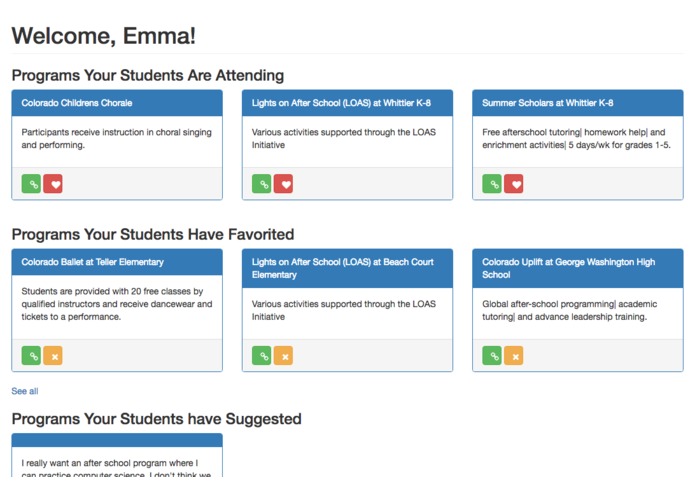Click 'Welcome, Emma!' heading
The height and width of the screenshot is (494, 695).
[x=104, y=36]
